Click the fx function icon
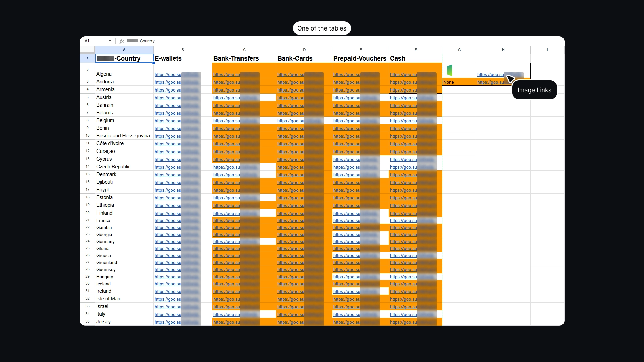Viewport: 644px width, 362px height. coord(122,41)
